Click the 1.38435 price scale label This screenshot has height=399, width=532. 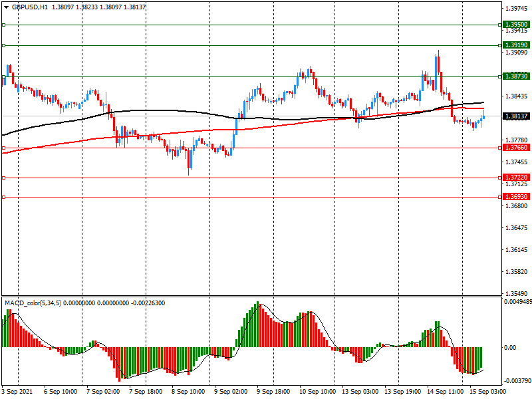tap(517, 96)
